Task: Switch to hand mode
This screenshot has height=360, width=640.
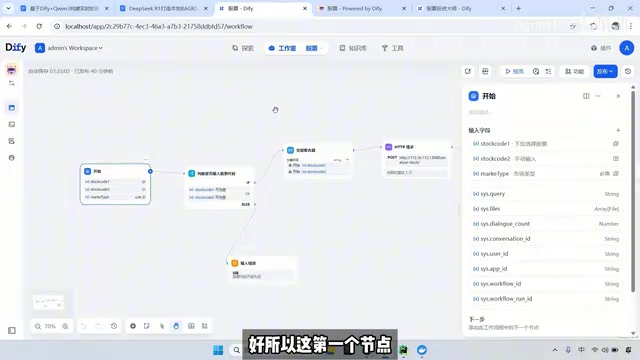Action: (x=176, y=326)
